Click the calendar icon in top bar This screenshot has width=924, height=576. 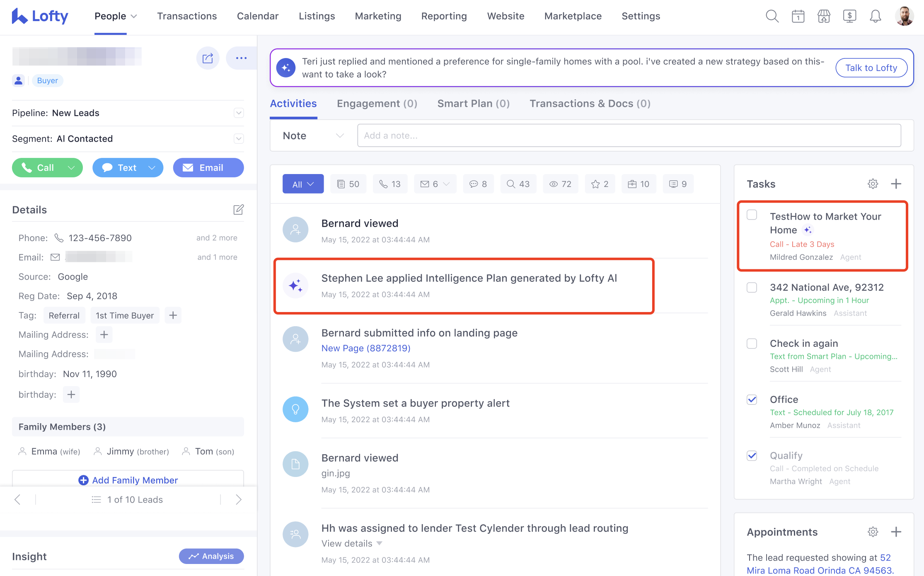tap(798, 16)
